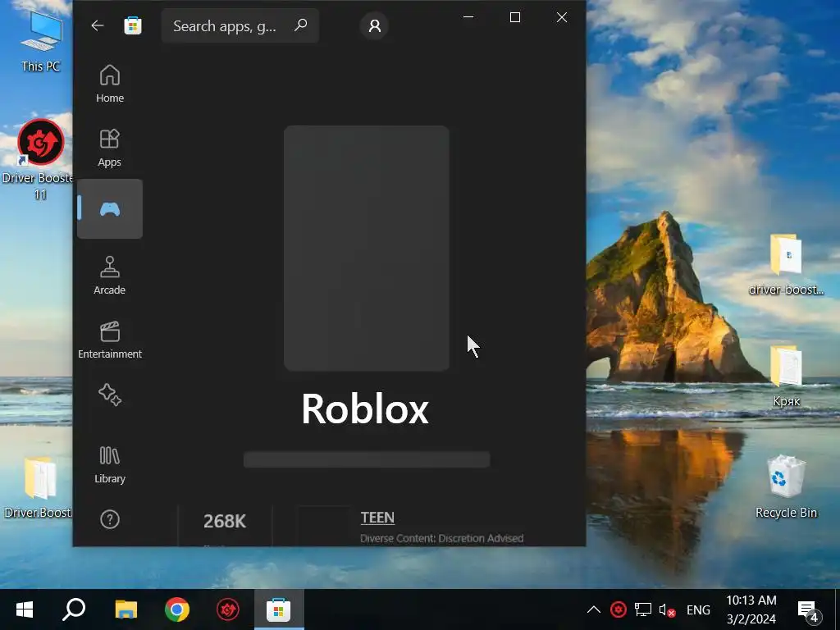The image size is (840, 630).
Task: Select This PC desktop icon
Action: (x=41, y=42)
